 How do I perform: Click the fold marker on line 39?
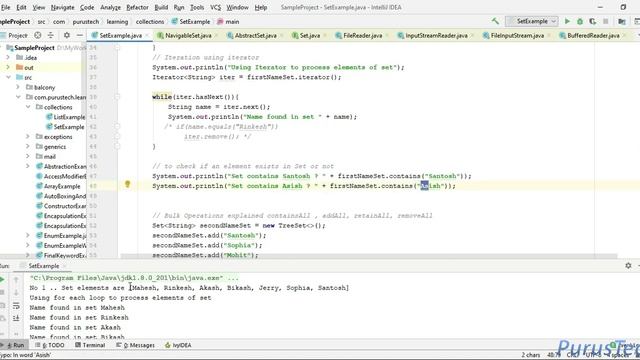tap(117, 97)
